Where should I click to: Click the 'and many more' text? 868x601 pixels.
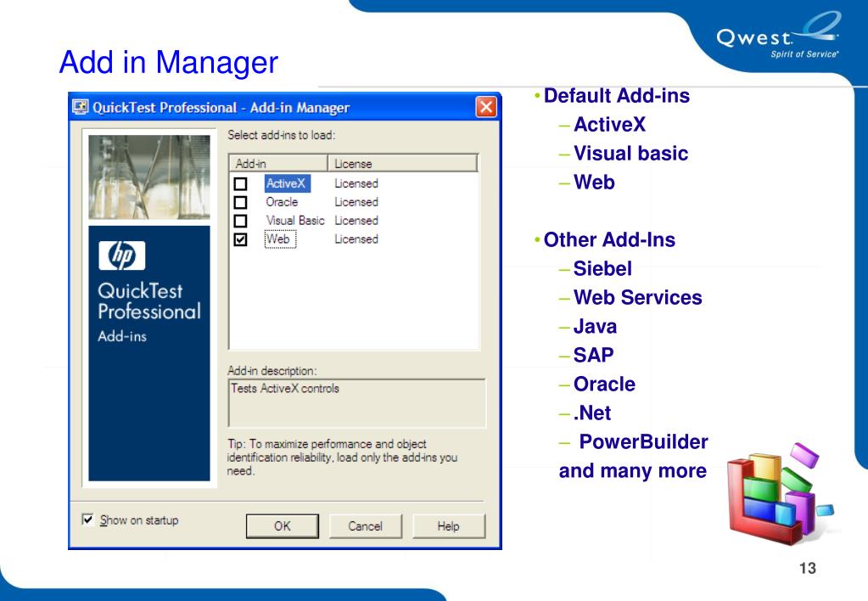633,471
